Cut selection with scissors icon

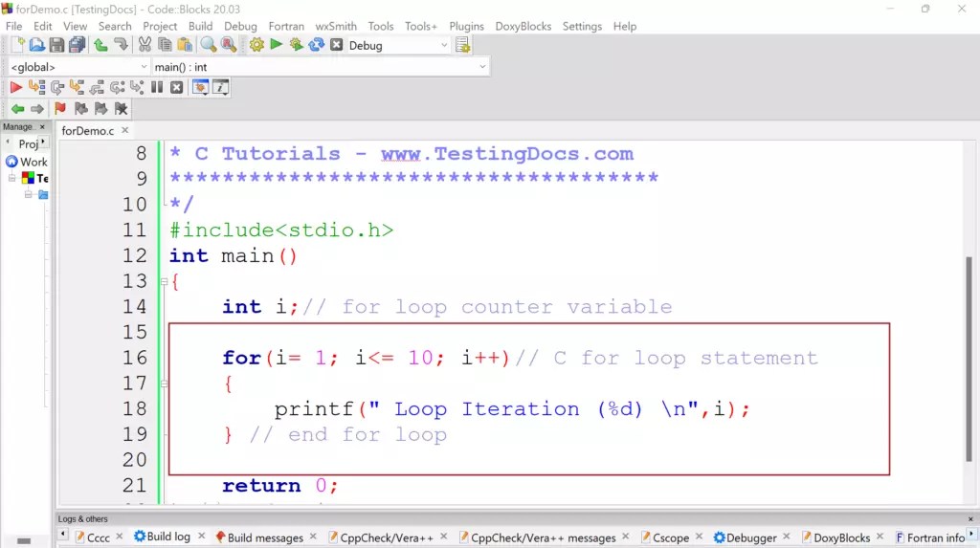click(145, 45)
